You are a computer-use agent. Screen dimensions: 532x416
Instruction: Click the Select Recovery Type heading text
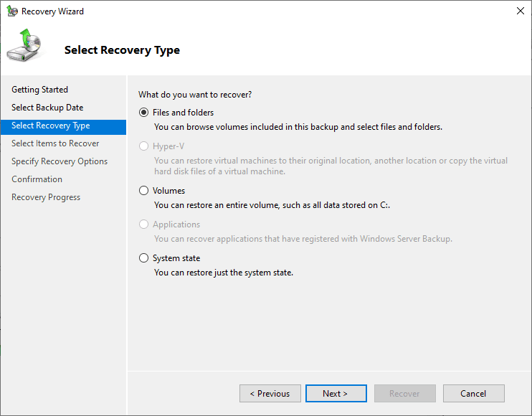pyautogui.click(x=122, y=50)
